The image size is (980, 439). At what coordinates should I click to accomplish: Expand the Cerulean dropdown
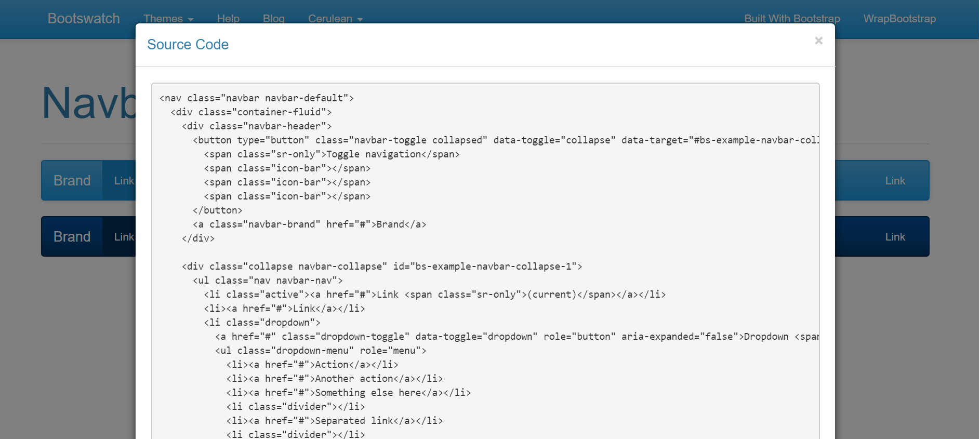(335, 19)
